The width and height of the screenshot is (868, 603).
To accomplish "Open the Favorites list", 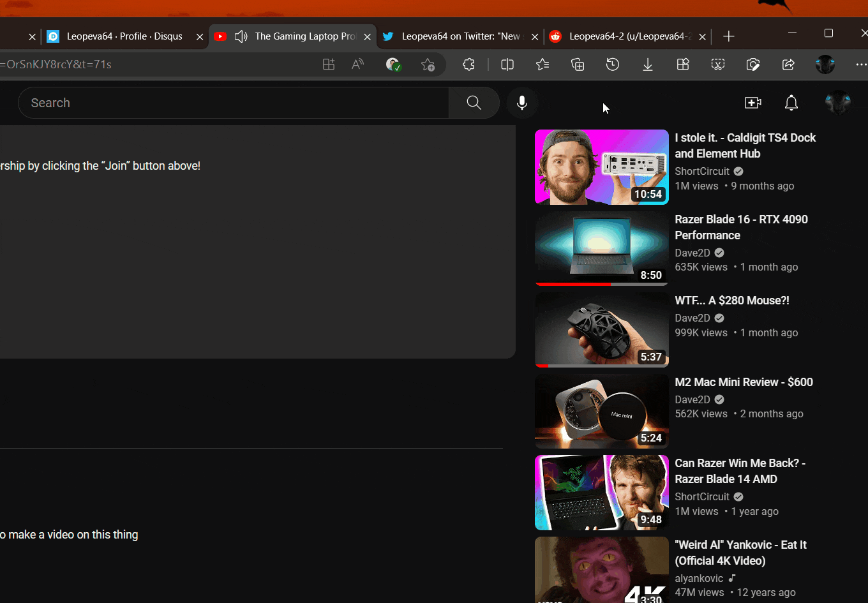I will pos(542,64).
